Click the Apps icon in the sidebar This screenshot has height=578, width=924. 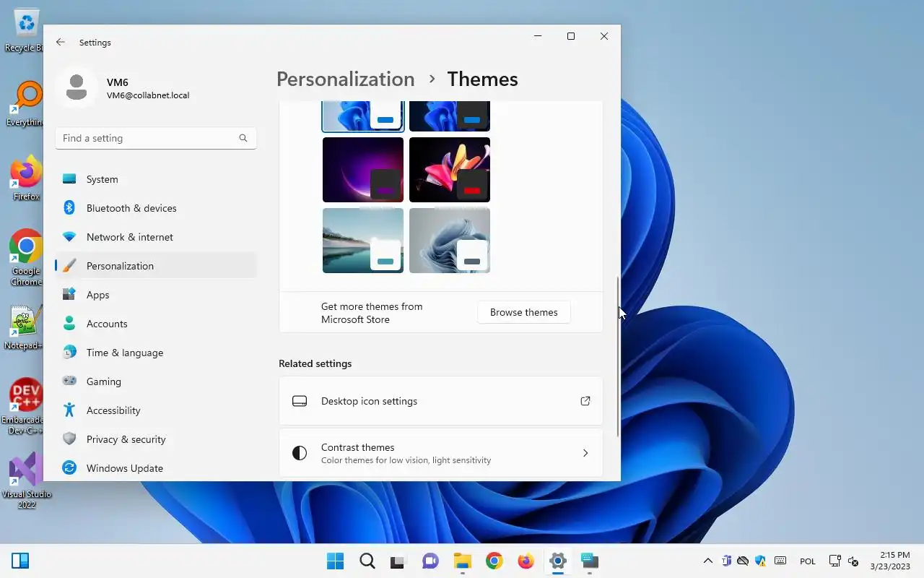(69, 295)
